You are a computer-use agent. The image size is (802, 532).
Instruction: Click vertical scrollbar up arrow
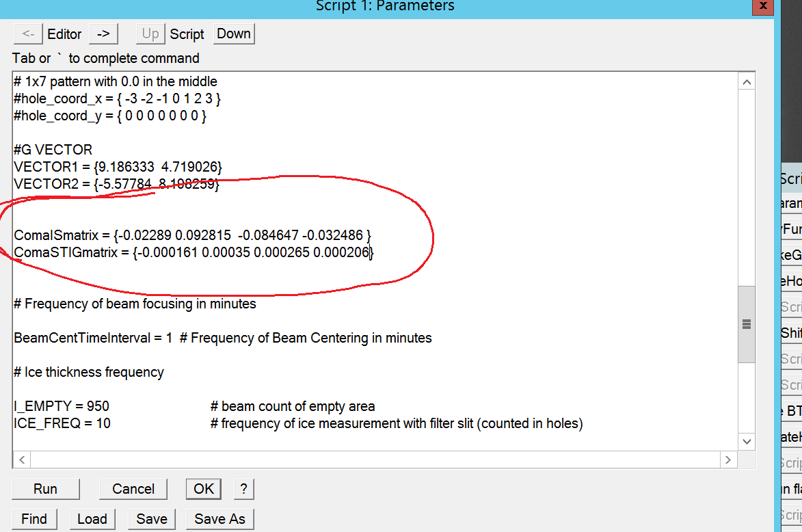747,82
